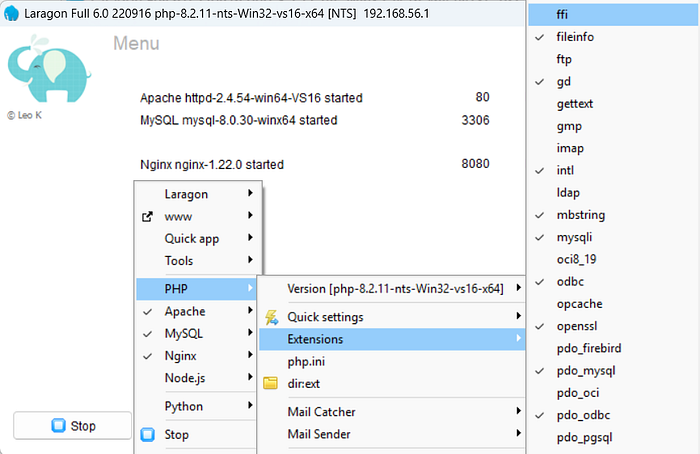Screen dimensions: 700x454
Task: Enable the ffi extension
Action: click(x=613, y=15)
